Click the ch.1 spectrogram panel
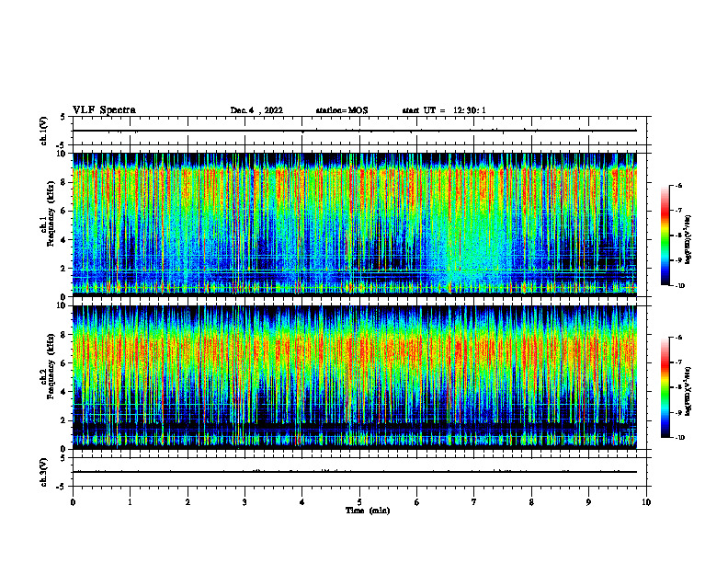Viewport: 728px width, 563px height. (x=355, y=224)
